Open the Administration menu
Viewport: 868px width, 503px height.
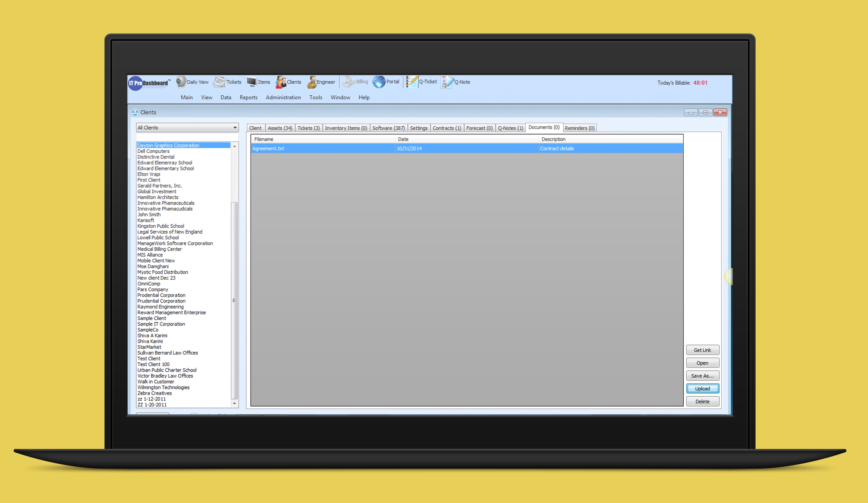(x=283, y=97)
